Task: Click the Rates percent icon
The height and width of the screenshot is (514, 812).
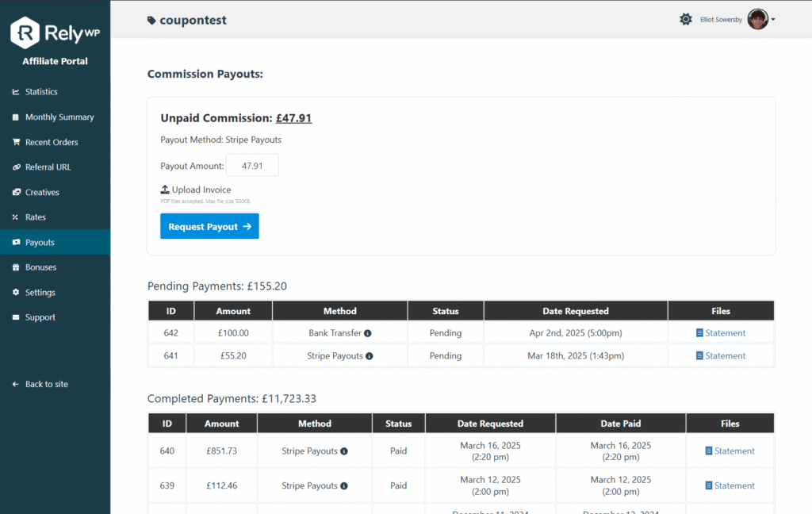Action: click(x=16, y=217)
